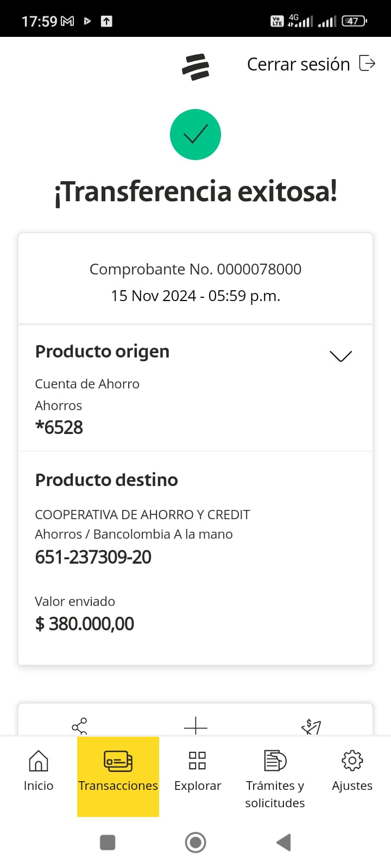Tap the Valor enviado amount $ 380.000,00

(x=85, y=624)
